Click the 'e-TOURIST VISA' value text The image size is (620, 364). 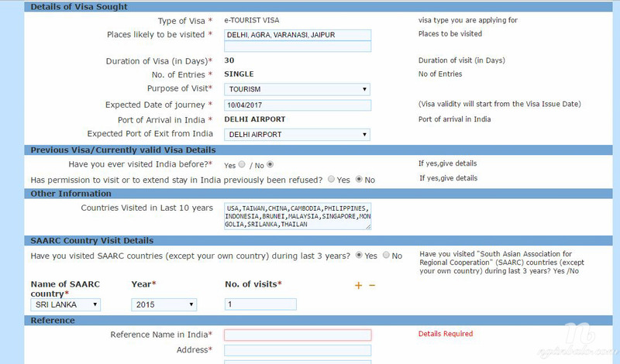(x=251, y=20)
